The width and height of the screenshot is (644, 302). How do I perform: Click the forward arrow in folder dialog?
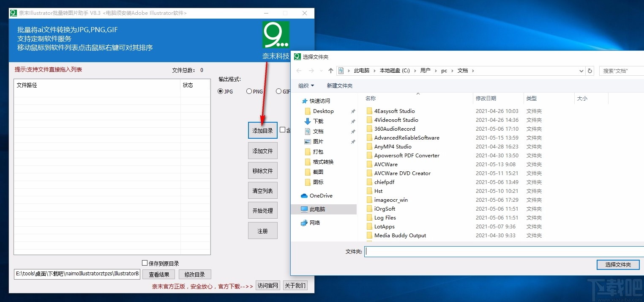click(x=311, y=71)
